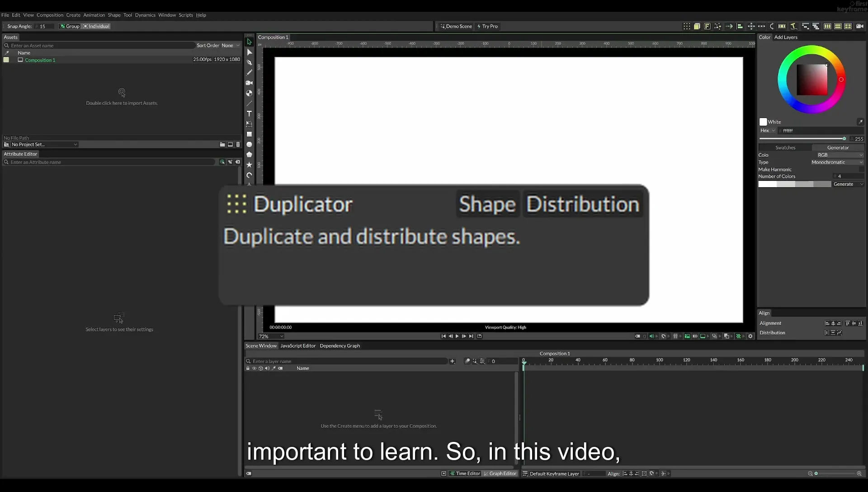Screen dimensions: 868x492
Task: Select the Line tool
Action: pyautogui.click(x=249, y=104)
